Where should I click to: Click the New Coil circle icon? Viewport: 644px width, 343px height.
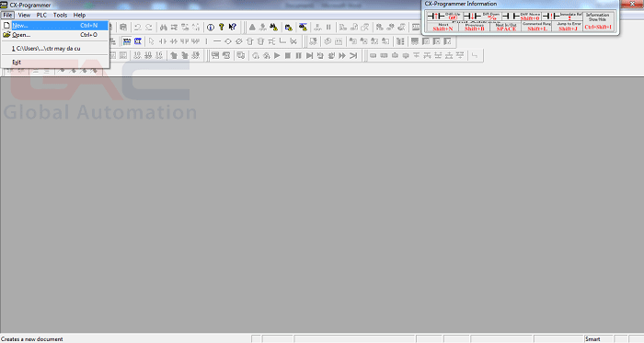(x=228, y=41)
